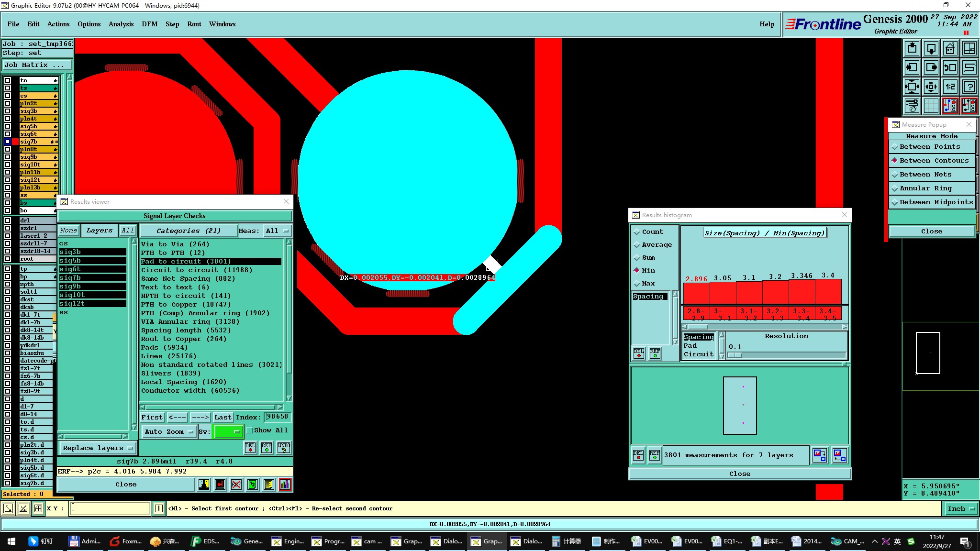Viewport: 980px width, 551px height.
Task: Select the Max radio option in histogram
Action: click(637, 284)
